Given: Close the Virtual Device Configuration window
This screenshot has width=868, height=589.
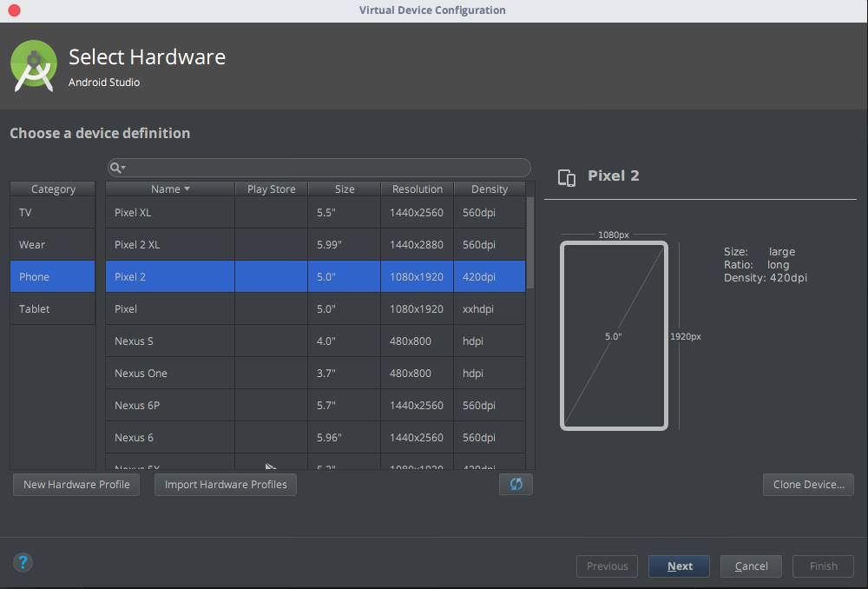Looking at the screenshot, I should 15,10.
